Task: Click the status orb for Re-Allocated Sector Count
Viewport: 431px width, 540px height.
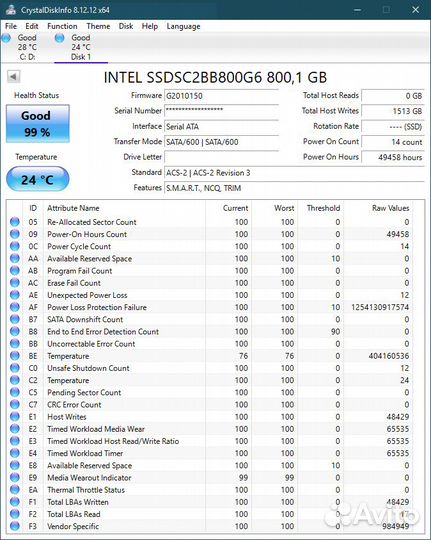Action: [x=14, y=222]
